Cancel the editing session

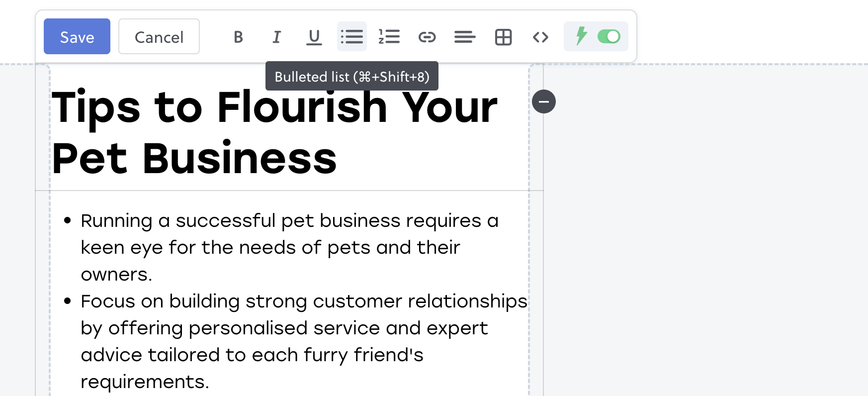point(159,36)
